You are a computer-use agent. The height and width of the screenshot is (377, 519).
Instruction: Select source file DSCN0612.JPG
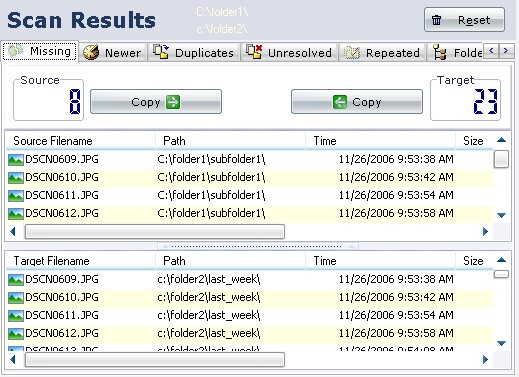tap(249, 213)
